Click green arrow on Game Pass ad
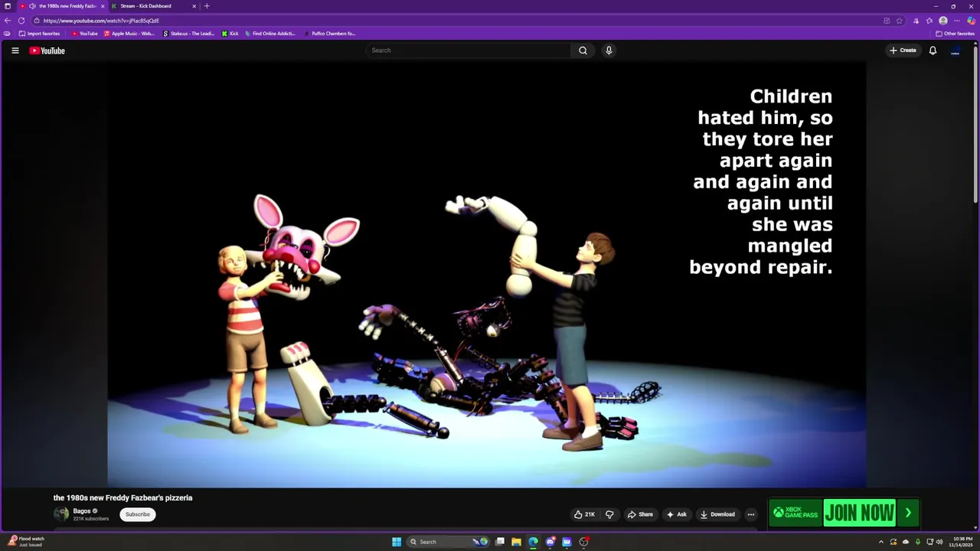The image size is (980, 551). [908, 513]
